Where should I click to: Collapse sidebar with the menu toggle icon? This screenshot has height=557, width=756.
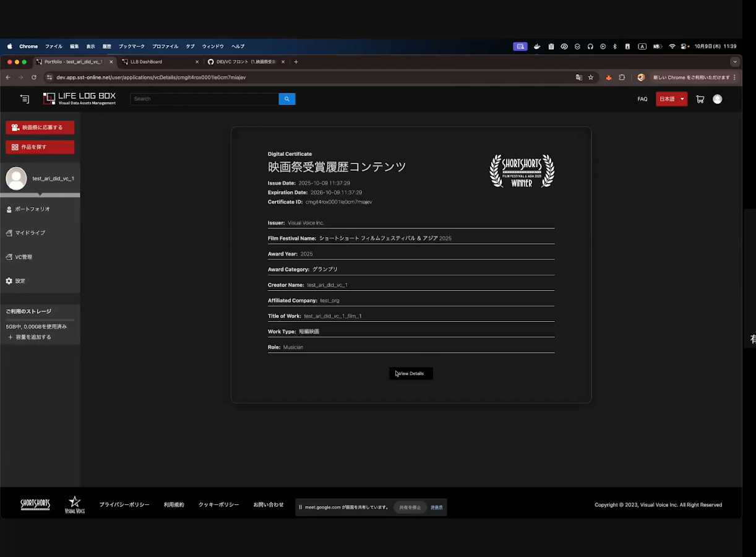[x=25, y=99]
